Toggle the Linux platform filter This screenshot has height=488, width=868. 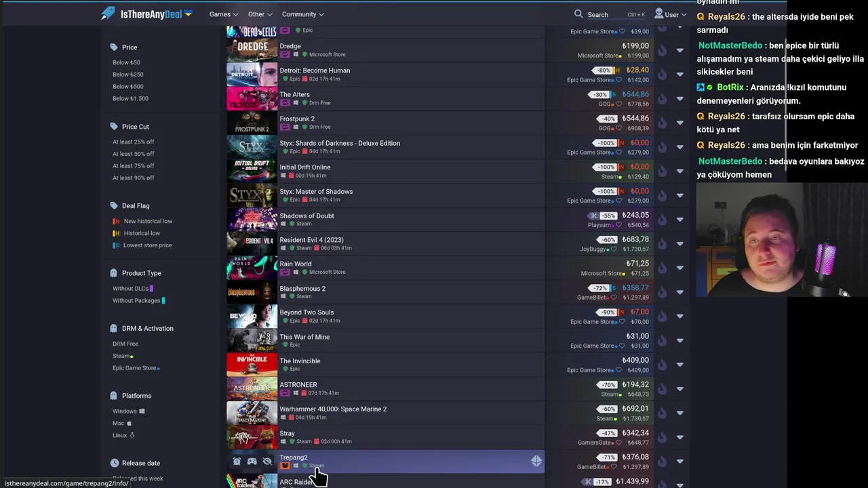click(x=123, y=435)
